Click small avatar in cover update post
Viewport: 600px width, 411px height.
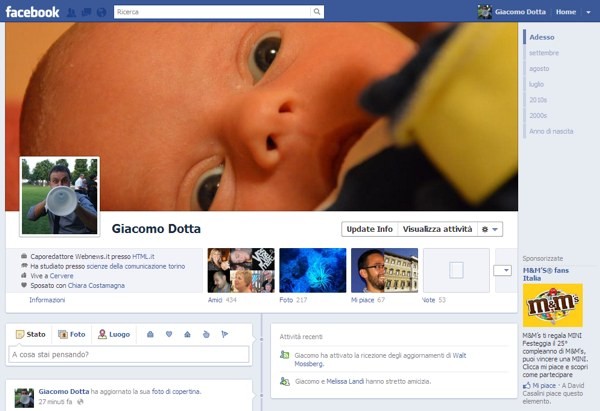[24, 398]
